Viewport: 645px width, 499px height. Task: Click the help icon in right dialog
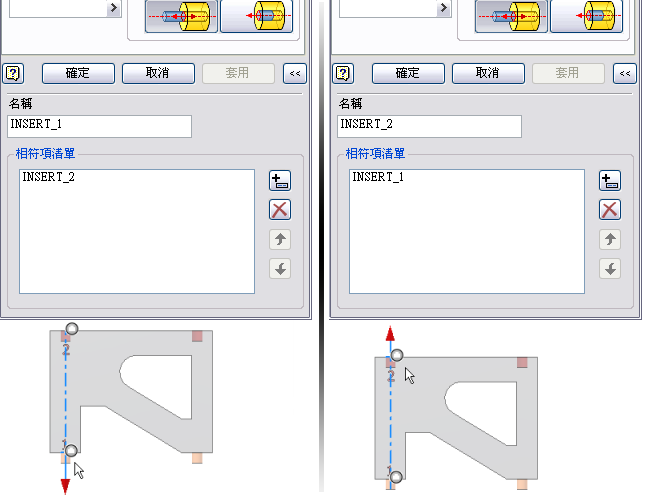[x=343, y=74]
